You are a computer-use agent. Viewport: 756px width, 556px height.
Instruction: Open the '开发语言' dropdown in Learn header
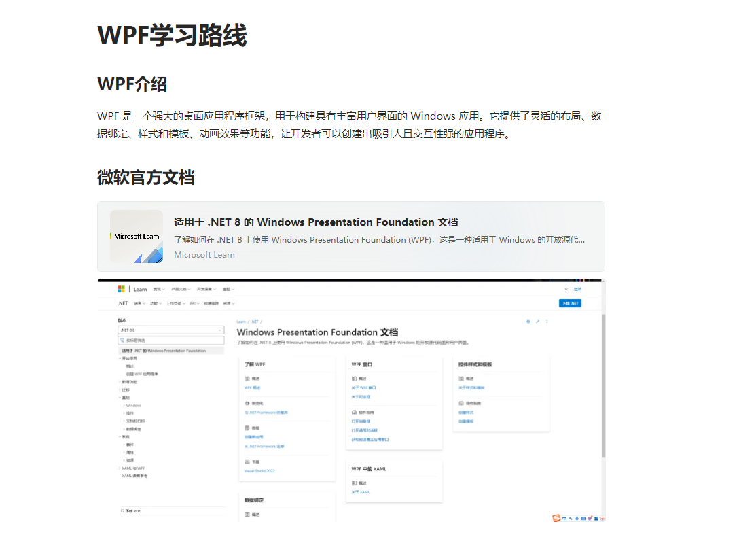click(x=206, y=289)
